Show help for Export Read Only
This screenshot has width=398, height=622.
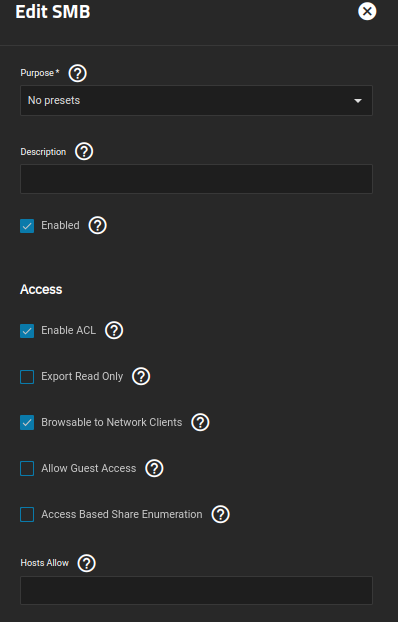[x=141, y=376]
